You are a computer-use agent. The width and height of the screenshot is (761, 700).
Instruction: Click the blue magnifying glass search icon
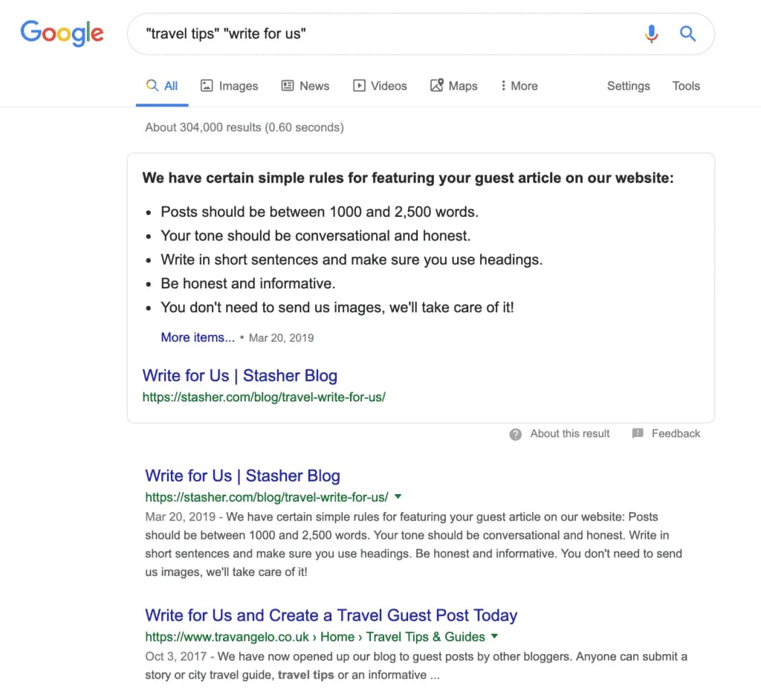(688, 33)
